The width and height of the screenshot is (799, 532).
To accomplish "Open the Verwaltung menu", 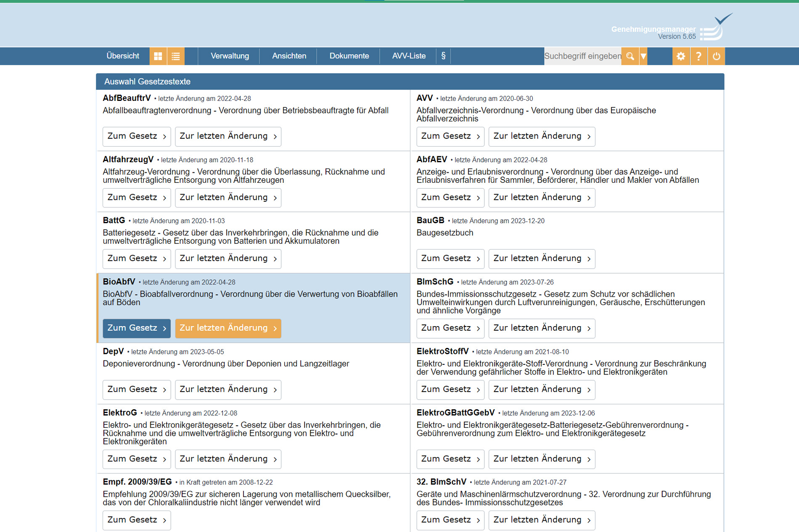I will [x=230, y=56].
